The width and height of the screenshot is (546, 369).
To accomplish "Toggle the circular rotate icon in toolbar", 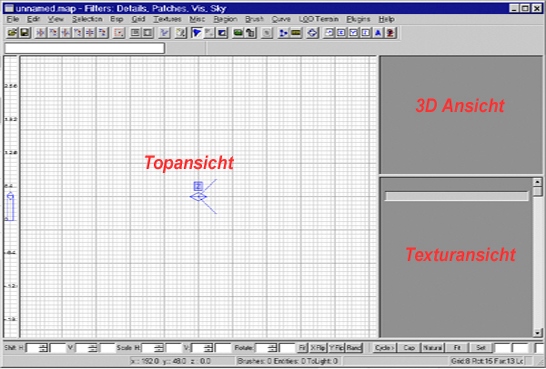I will [312, 33].
